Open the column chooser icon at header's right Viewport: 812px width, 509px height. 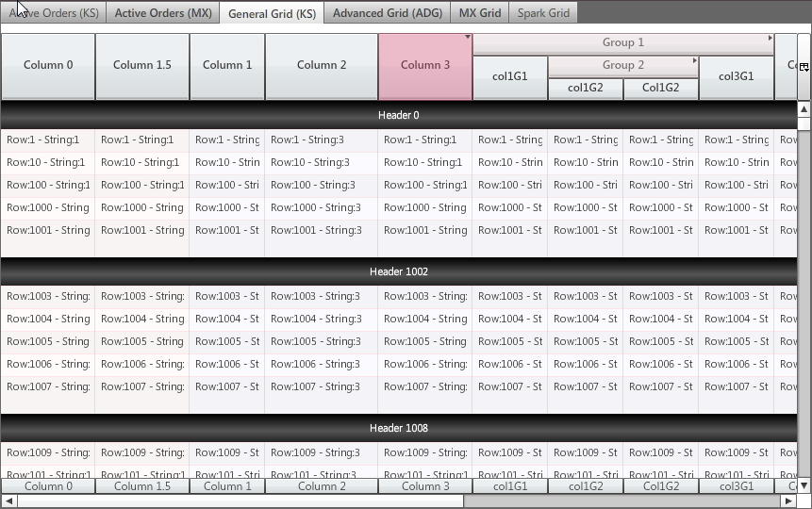(x=804, y=67)
